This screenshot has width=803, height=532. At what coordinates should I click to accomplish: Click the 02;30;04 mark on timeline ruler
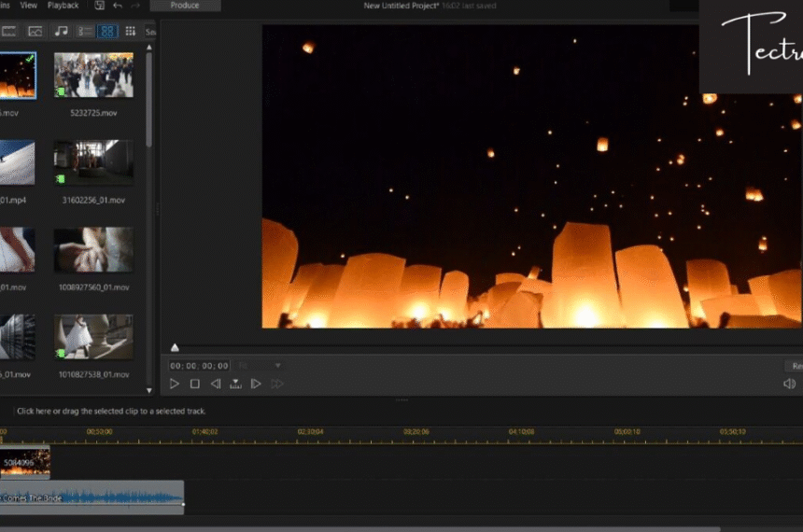pos(310,432)
